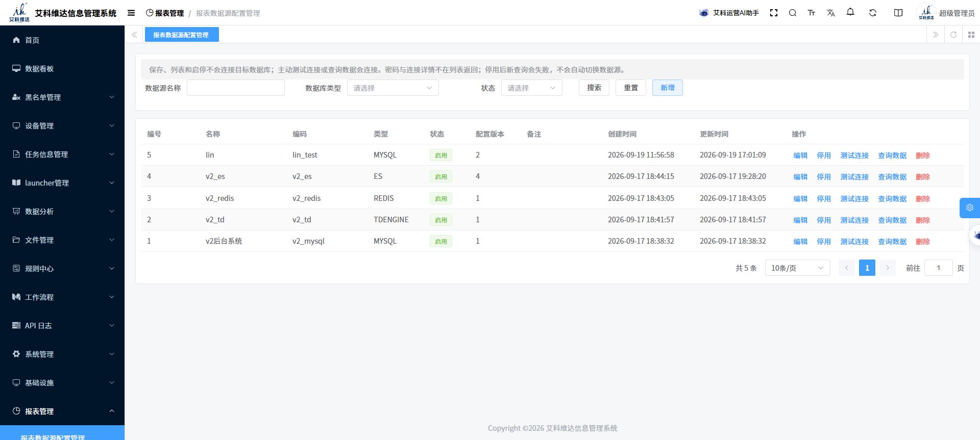The height and width of the screenshot is (440, 980).
Task: Select the 报表数据源配置管理 tab
Action: [x=181, y=35]
